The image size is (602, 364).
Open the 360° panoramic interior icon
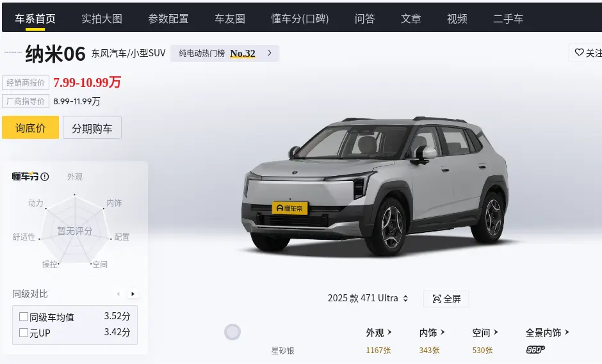pyautogui.click(x=535, y=350)
